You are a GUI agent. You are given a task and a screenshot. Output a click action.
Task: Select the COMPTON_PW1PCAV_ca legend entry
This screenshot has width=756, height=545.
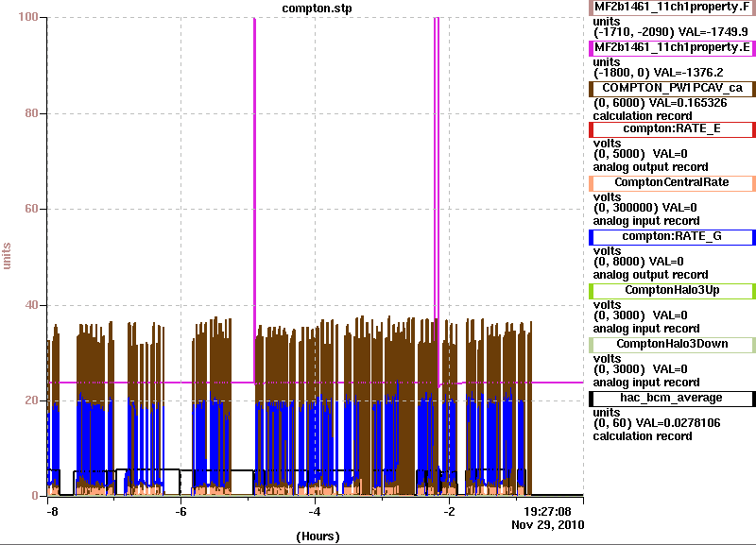pyautogui.click(x=672, y=88)
